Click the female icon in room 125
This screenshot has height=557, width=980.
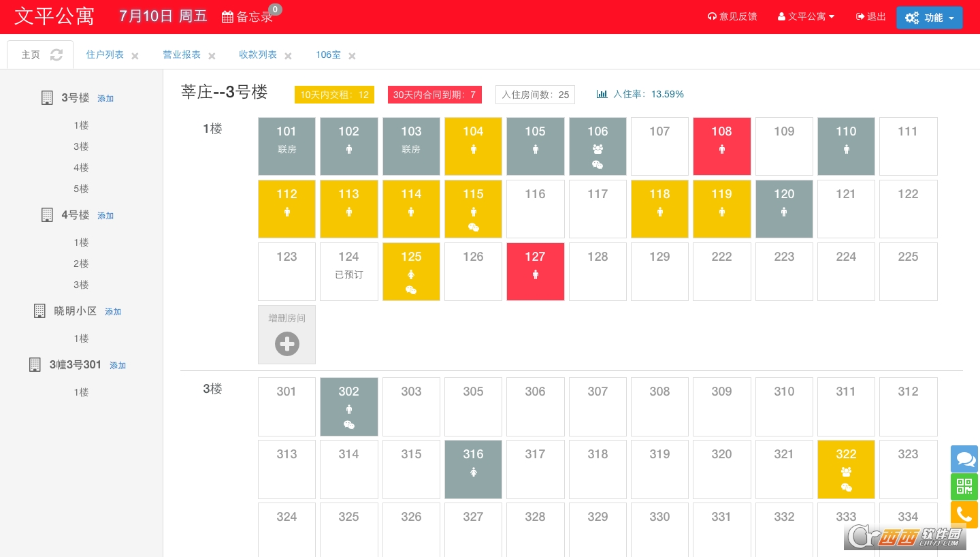click(x=411, y=274)
